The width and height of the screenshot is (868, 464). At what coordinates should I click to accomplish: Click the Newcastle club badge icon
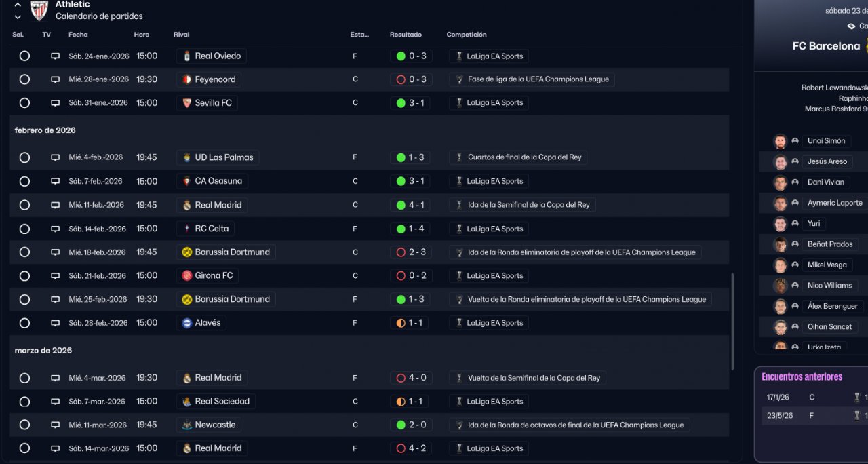[x=186, y=425]
